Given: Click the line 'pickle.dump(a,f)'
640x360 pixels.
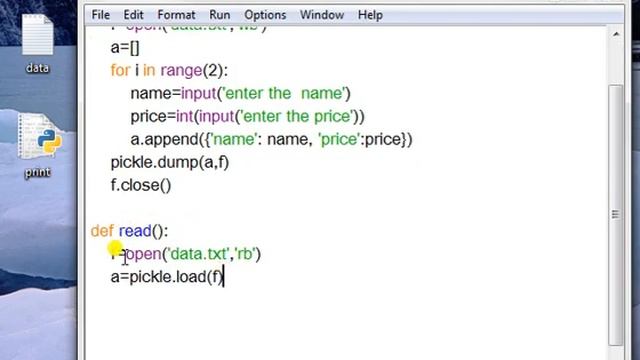Looking at the screenshot, I should [x=170, y=162].
